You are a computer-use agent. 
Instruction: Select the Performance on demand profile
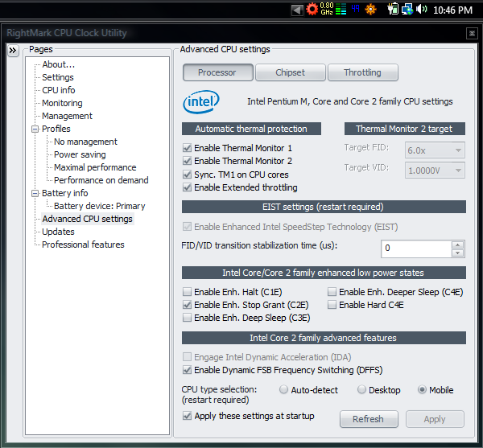coord(101,180)
